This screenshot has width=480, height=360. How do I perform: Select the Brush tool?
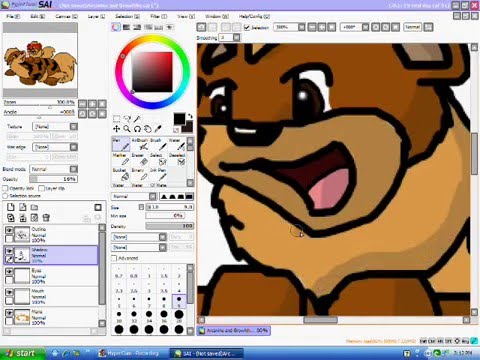pyautogui.click(x=158, y=144)
